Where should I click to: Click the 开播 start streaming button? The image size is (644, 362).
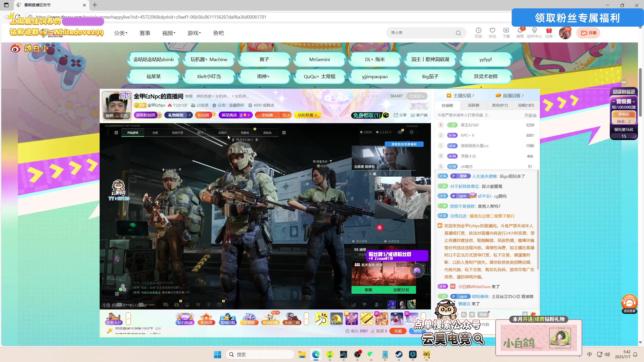click(x=588, y=33)
